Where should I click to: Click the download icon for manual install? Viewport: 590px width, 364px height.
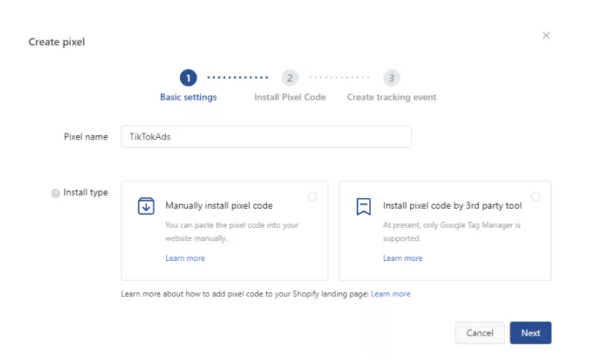(x=146, y=206)
